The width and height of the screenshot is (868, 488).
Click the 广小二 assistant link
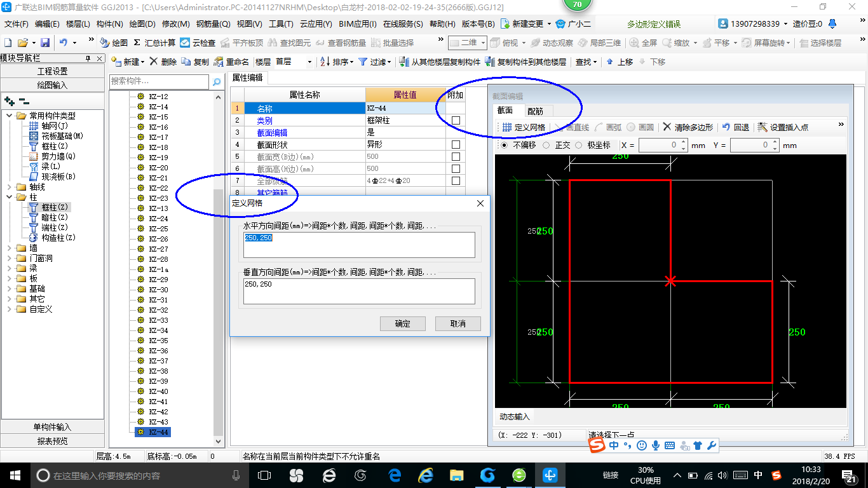573,24
